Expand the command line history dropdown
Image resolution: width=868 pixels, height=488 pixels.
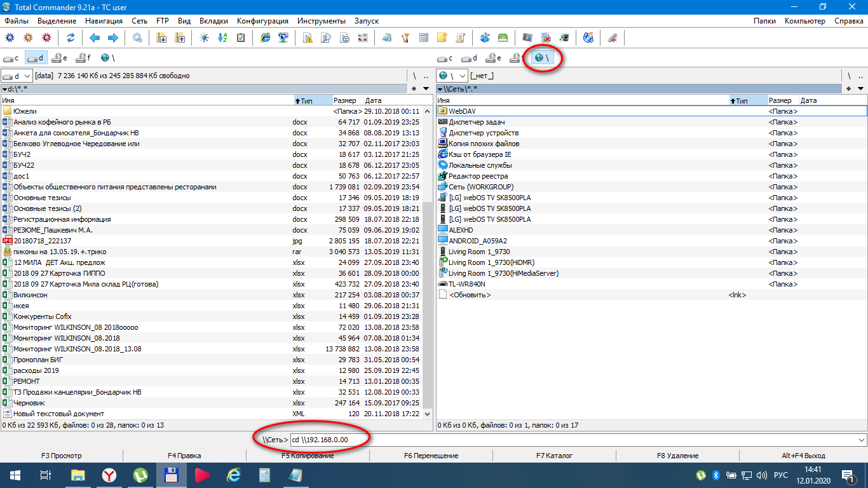coord(861,440)
